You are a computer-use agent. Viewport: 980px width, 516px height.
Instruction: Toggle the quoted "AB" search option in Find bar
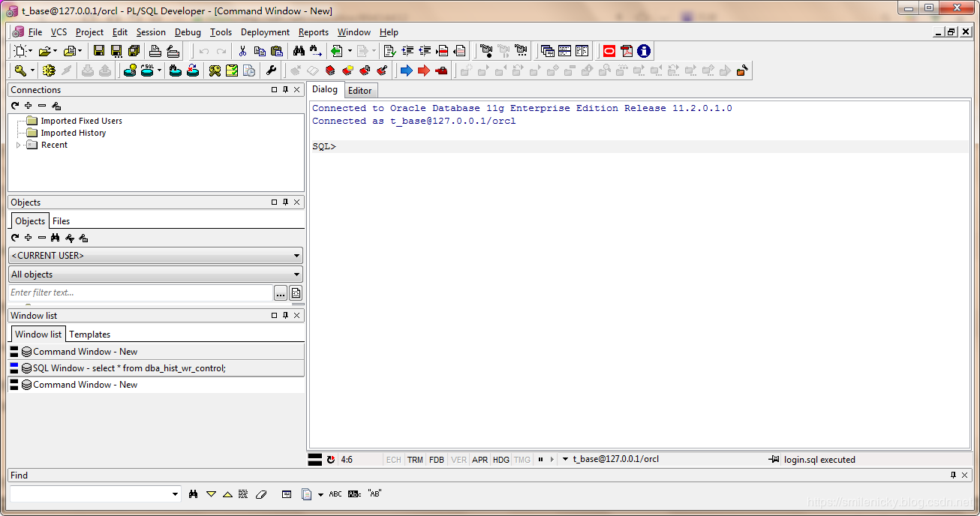[374, 494]
